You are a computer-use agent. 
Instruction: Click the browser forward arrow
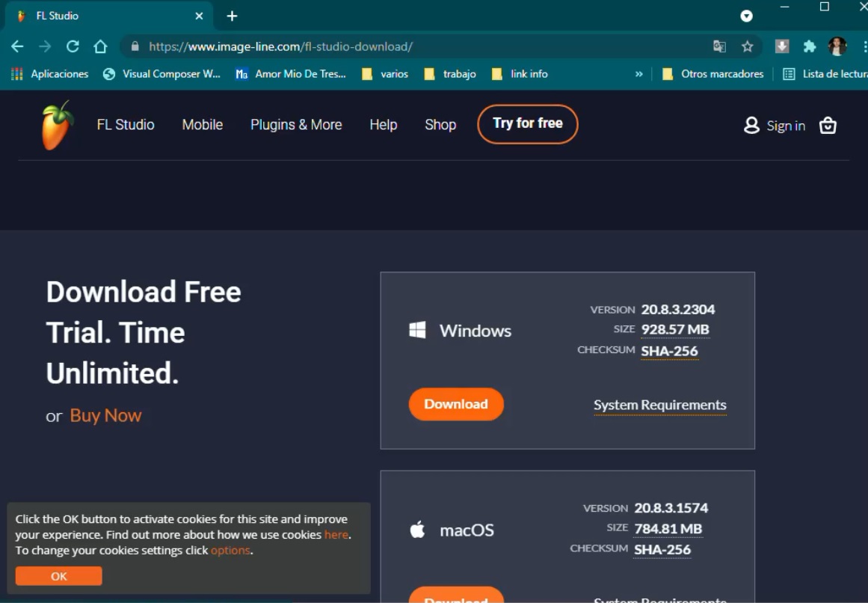(45, 46)
